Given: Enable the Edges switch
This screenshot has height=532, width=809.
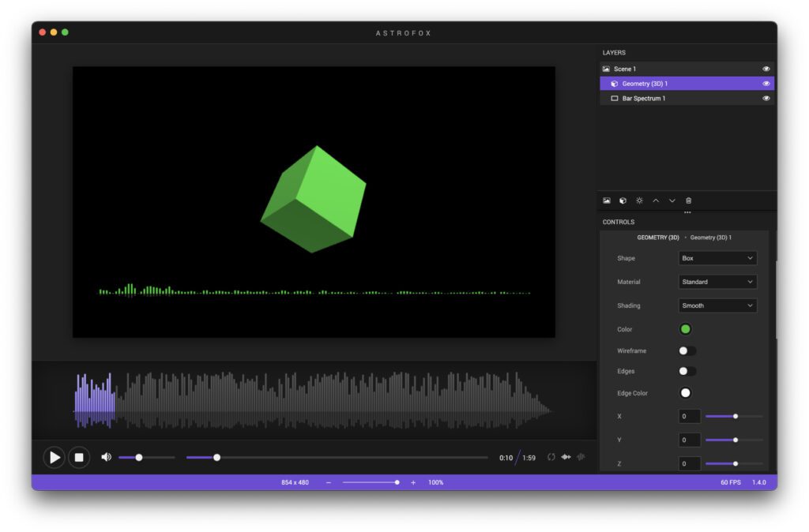Looking at the screenshot, I should click(687, 371).
